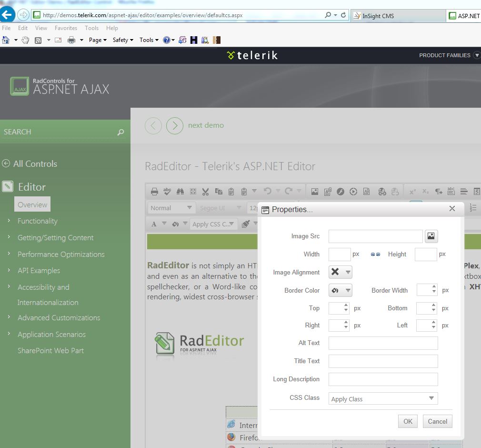Increase Border Width stepper value

coord(434,287)
